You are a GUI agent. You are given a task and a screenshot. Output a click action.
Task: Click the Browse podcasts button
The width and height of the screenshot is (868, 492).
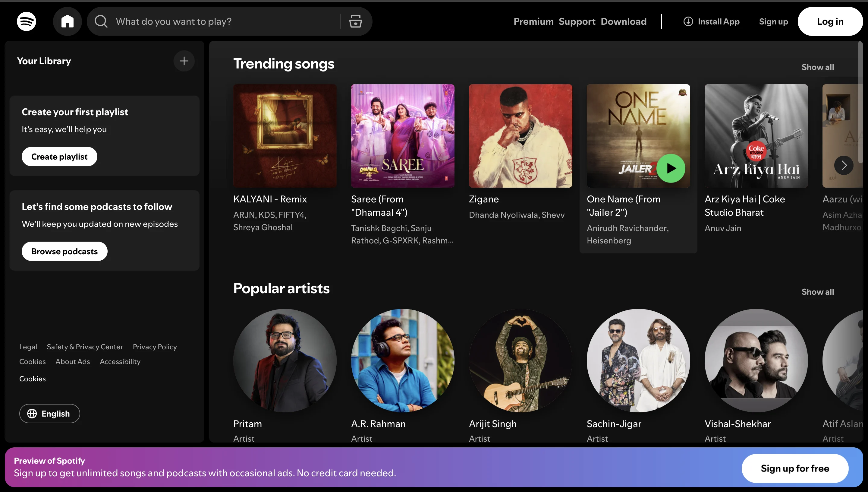[x=64, y=251]
